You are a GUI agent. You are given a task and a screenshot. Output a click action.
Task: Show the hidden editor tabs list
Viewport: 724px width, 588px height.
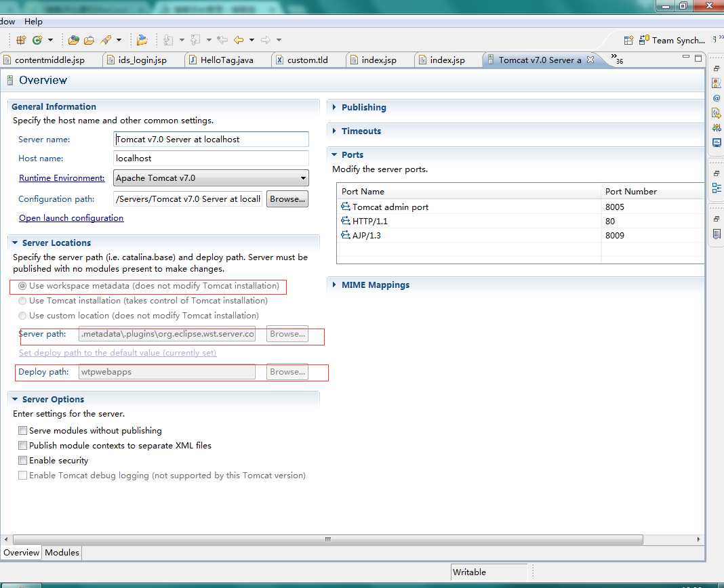coord(616,58)
